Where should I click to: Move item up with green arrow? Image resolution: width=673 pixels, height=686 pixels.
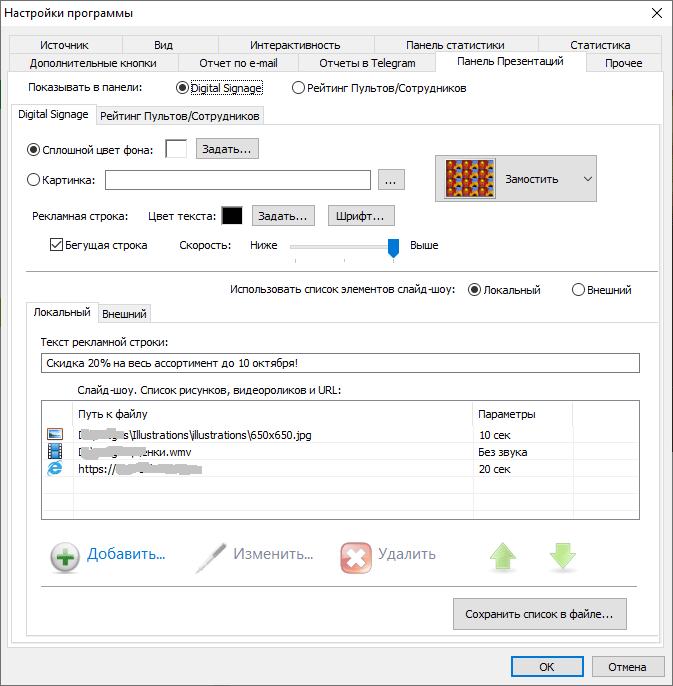pyautogui.click(x=503, y=556)
